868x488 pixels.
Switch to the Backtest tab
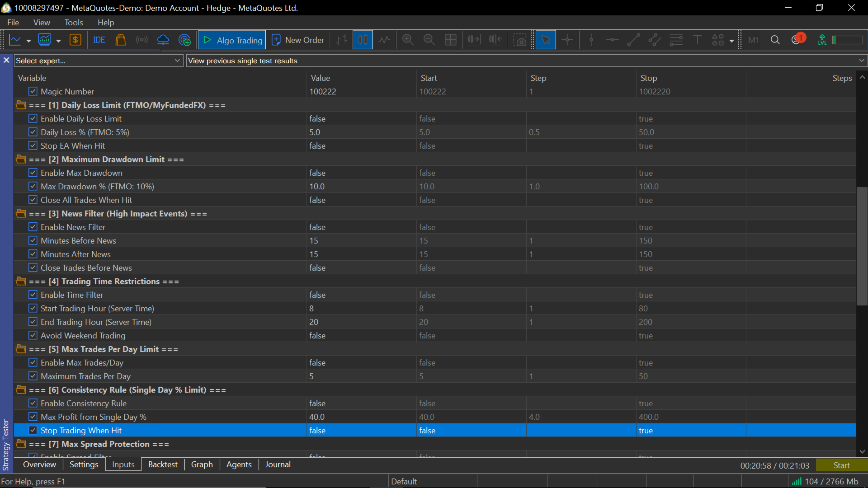click(x=163, y=465)
